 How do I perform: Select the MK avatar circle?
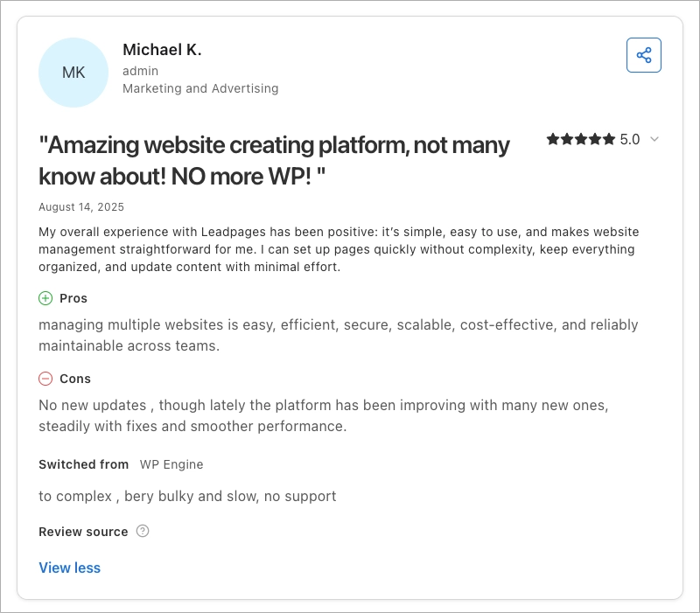pos(73,73)
